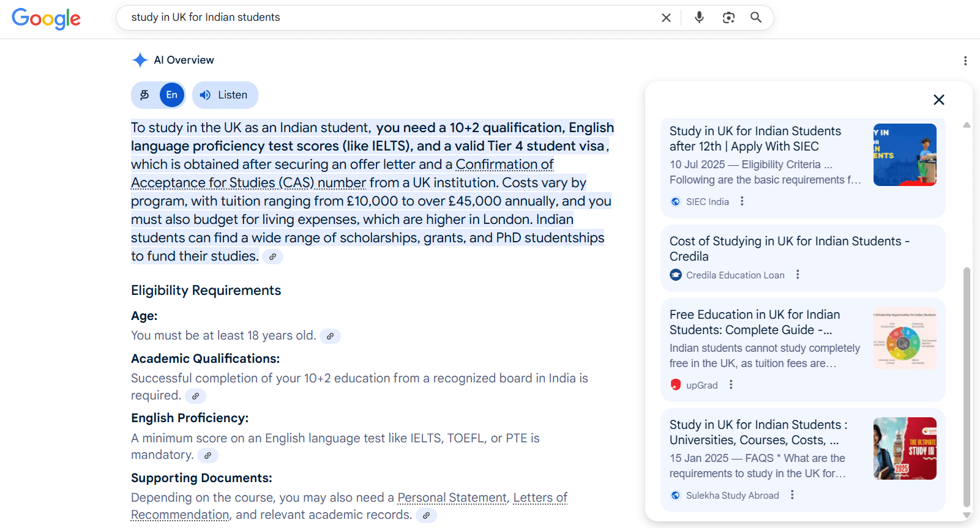The image size is (980, 528).
Task: Open source link after age requirement
Action: click(330, 336)
